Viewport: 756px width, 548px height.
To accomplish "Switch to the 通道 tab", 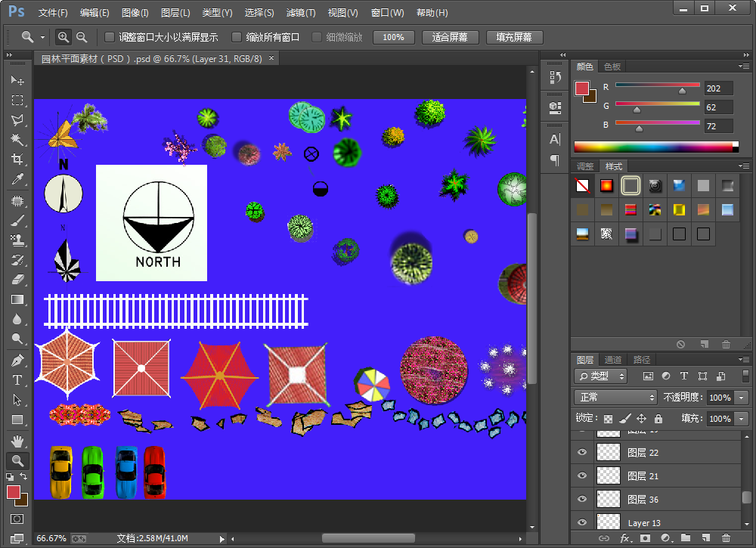I will (613, 360).
